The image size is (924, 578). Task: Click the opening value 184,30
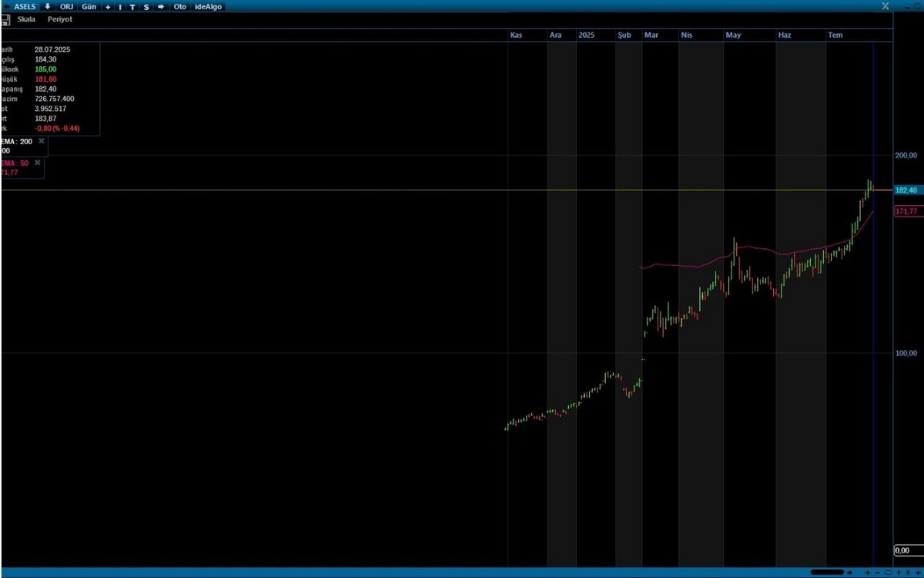[x=45, y=59]
